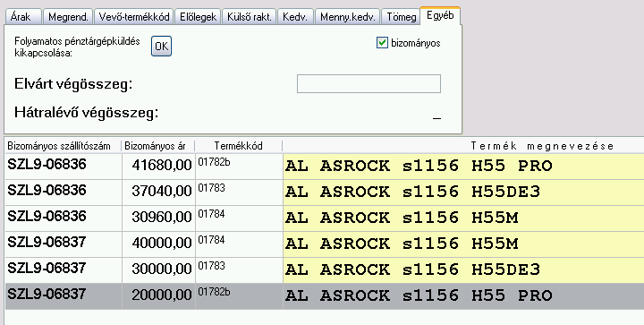
Task: Click the Termék megnevezése column header
Action: click(463, 146)
